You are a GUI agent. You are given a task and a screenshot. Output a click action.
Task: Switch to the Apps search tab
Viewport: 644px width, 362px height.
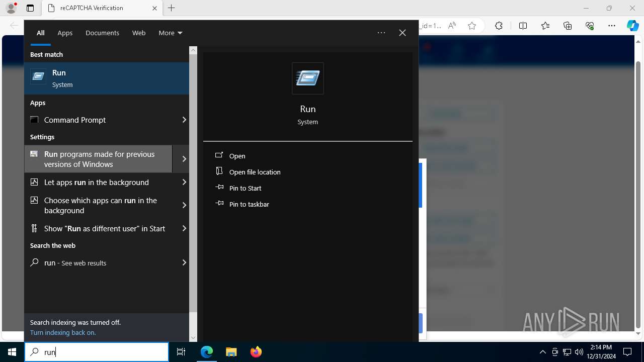(x=65, y=33)
